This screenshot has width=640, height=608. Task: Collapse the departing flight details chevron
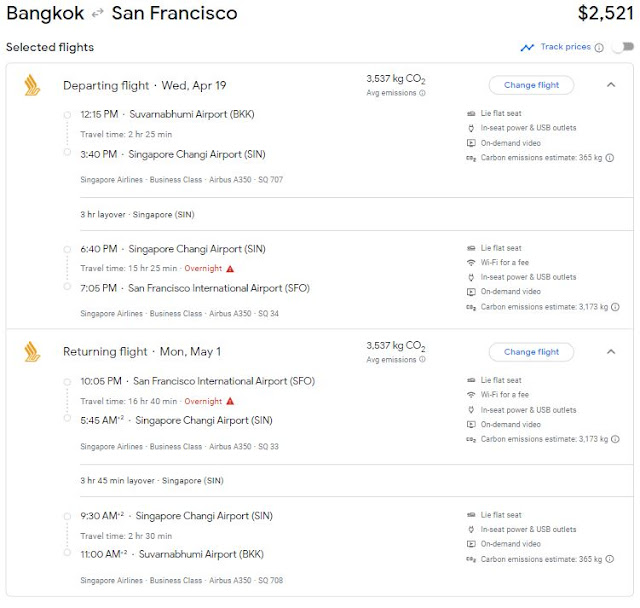click(611, 85)
